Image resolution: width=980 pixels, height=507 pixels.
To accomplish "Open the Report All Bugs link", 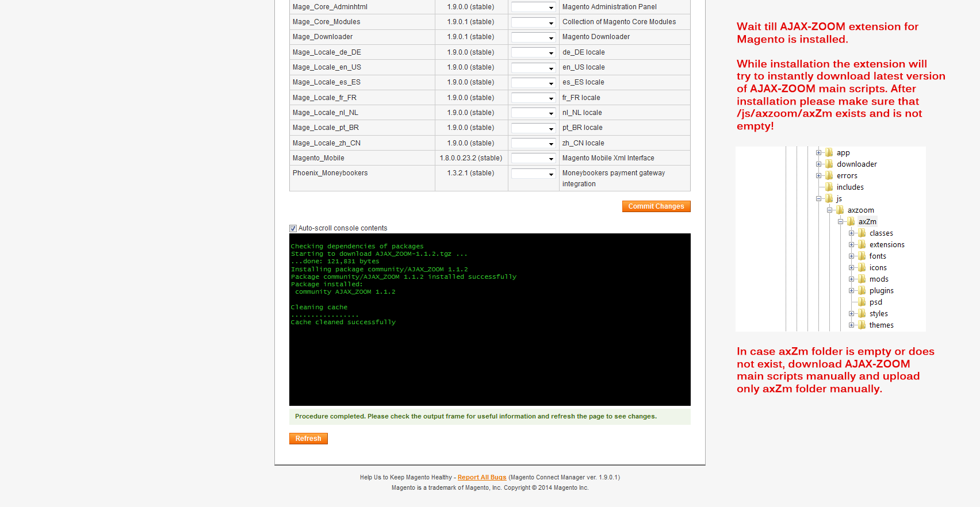I will coord(481,478).
